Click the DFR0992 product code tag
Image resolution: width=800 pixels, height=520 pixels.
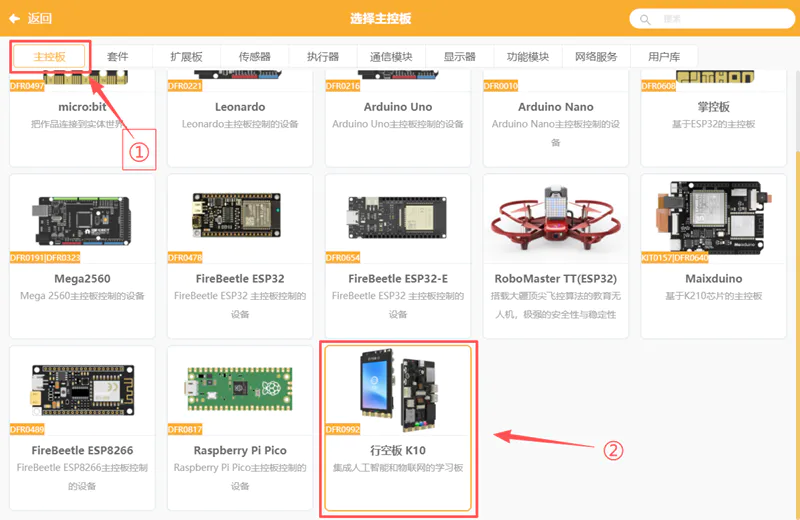(343, 429)
